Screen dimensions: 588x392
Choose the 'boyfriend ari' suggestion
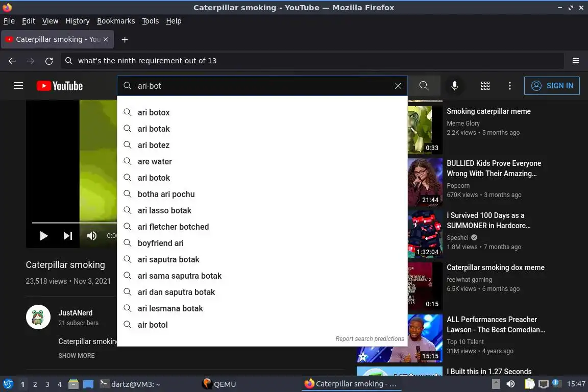pyautogui.click(x=262, y=243)
